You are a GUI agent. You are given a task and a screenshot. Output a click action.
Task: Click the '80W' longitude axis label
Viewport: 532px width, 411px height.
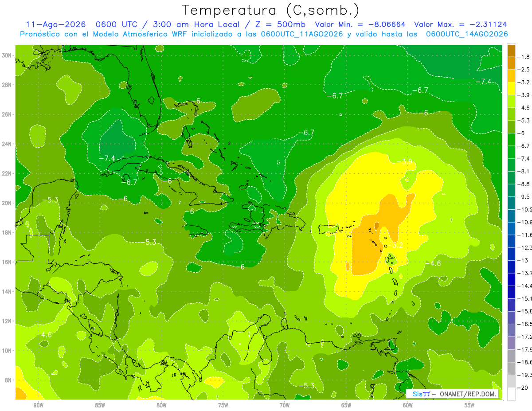[161, 405]
